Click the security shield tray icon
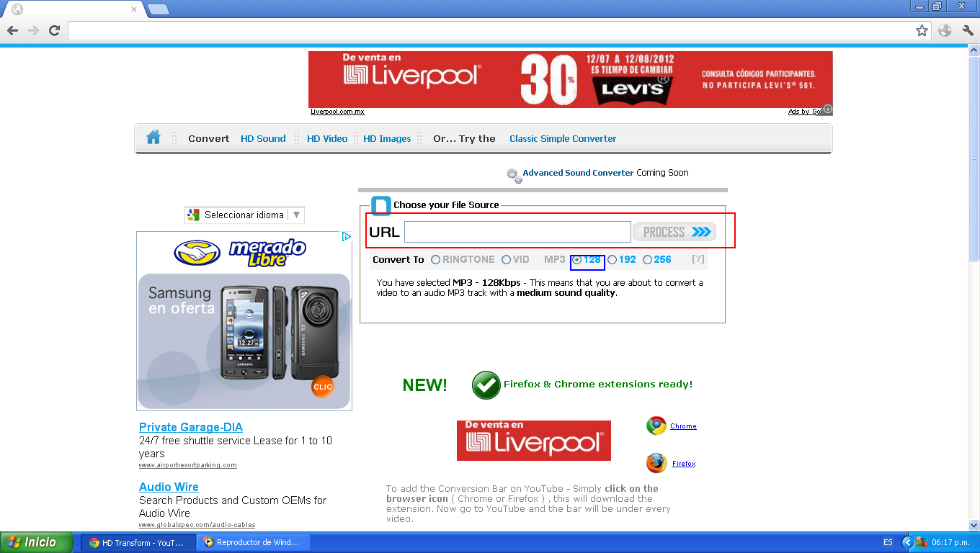 tap(922, 542)
